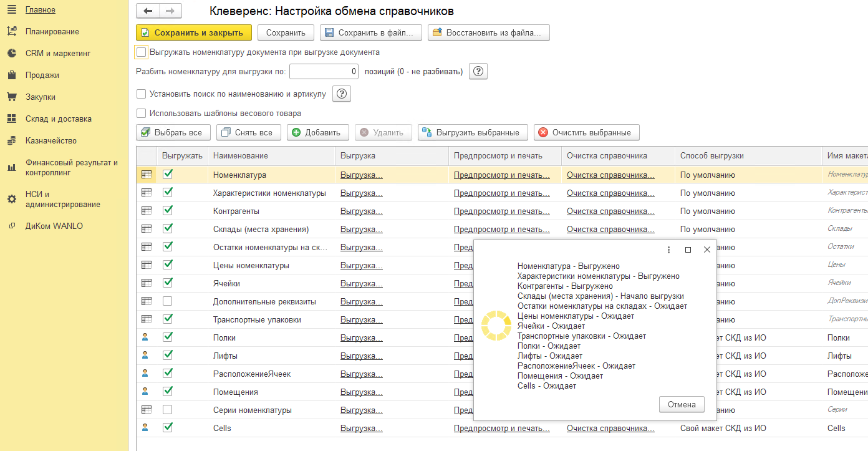Open the Склад и доставка section

tap(58, 119)
